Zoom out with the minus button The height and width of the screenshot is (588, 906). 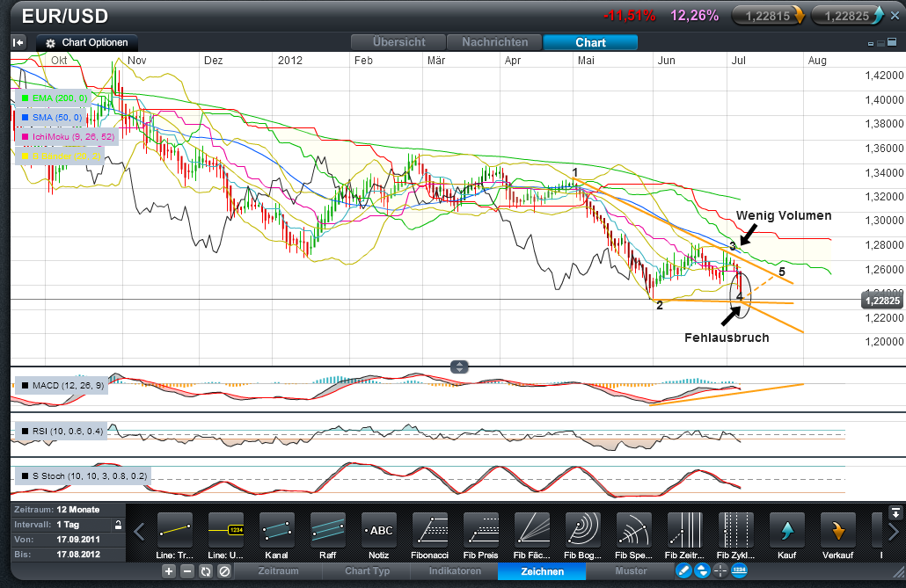187,571
